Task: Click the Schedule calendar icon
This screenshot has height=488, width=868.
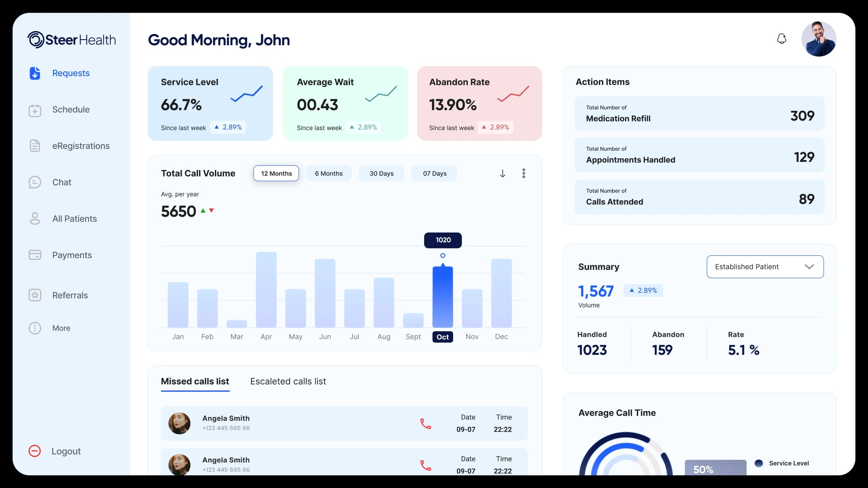Action: pyautogui.click(x=35, y=110)
